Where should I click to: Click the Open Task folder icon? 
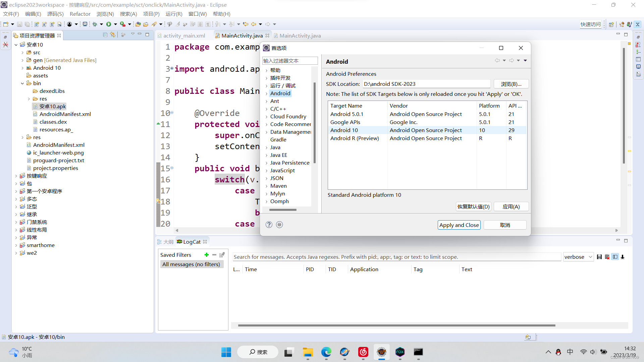click(146, 24)
